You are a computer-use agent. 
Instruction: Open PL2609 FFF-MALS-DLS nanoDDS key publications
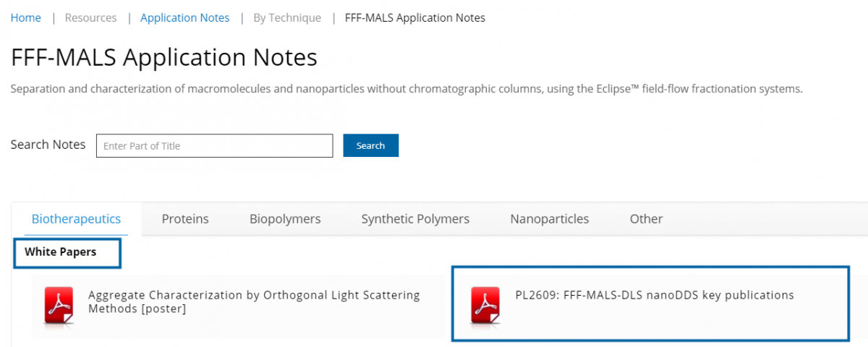655,295
